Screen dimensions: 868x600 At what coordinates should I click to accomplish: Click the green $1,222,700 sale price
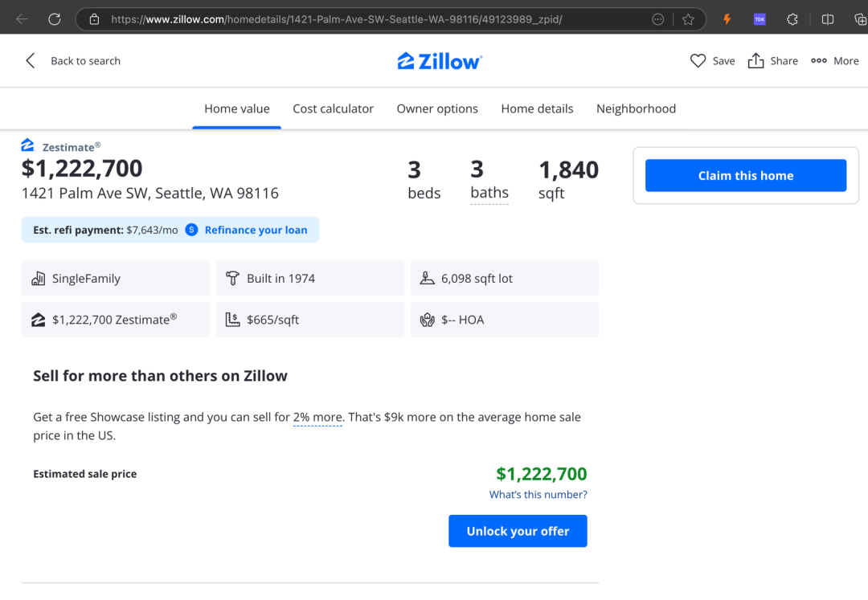coord(542,474)
